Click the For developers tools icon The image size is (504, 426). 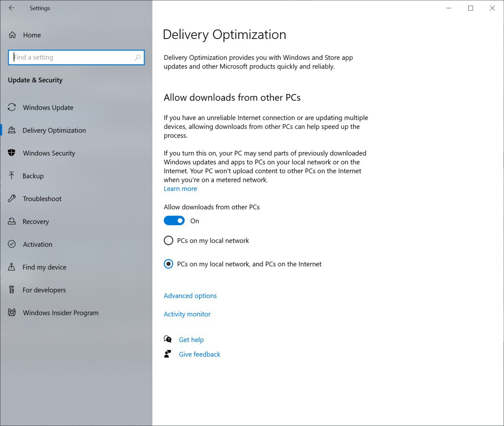[12, 290]
